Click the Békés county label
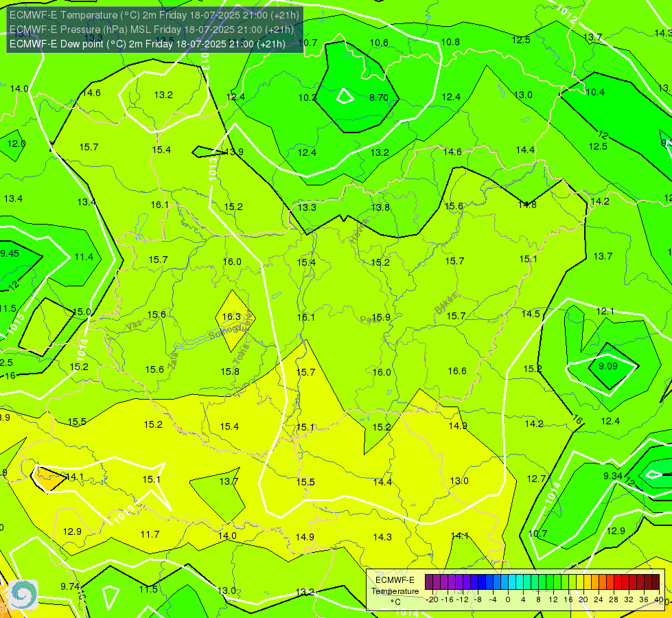The width and height of the screenshot is (672, 618). [446, 304]
